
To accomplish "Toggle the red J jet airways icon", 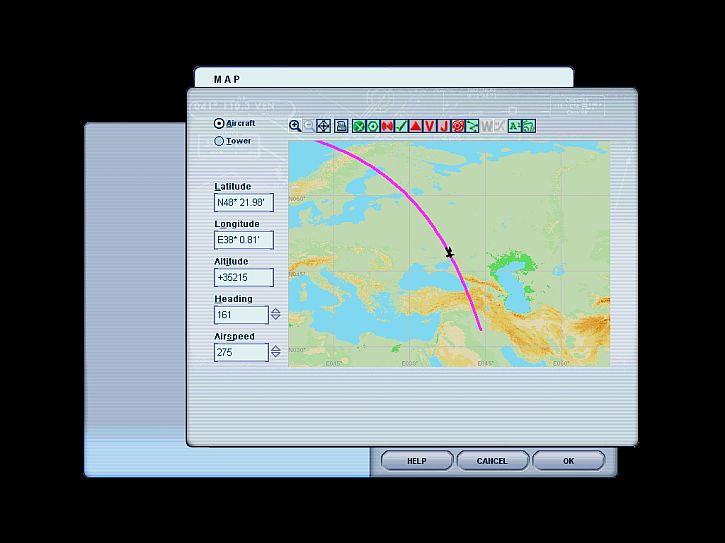I will click(443, 126).
